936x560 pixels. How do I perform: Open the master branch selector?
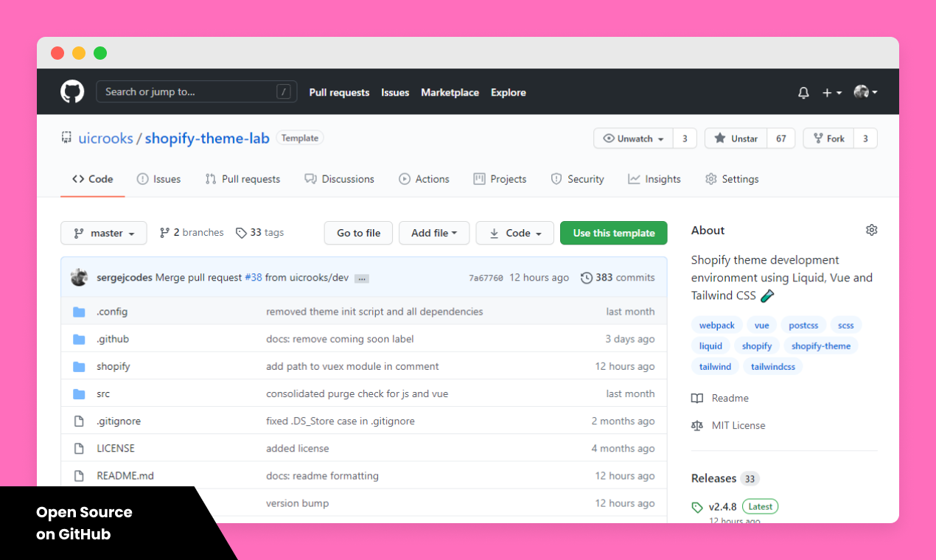[x=103, y=232]
